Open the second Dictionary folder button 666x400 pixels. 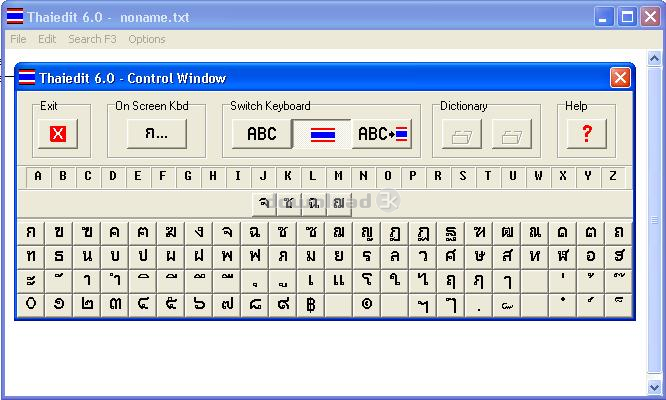pos(511,134)
